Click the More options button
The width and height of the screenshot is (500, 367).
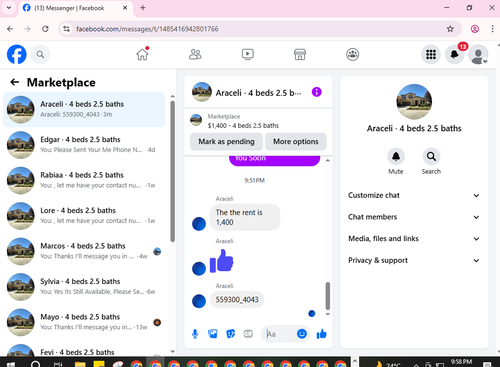[x=296, y=142]
